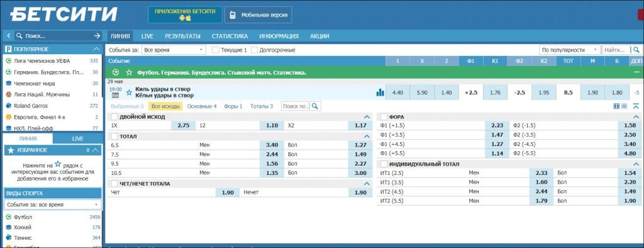Open match statistics bar chart icon
This screenshot has height=248, width=644.
380,93
